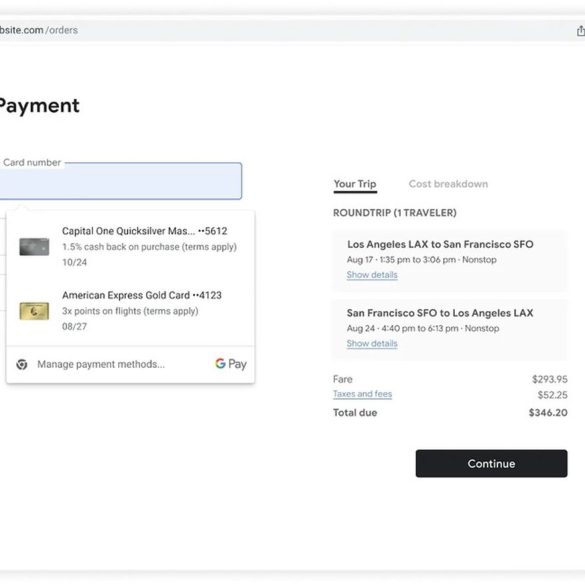This screenshot has width=585, height=585.
Task: Click the Los Angeles to San Francisco flight card
Action: [450, 260]
